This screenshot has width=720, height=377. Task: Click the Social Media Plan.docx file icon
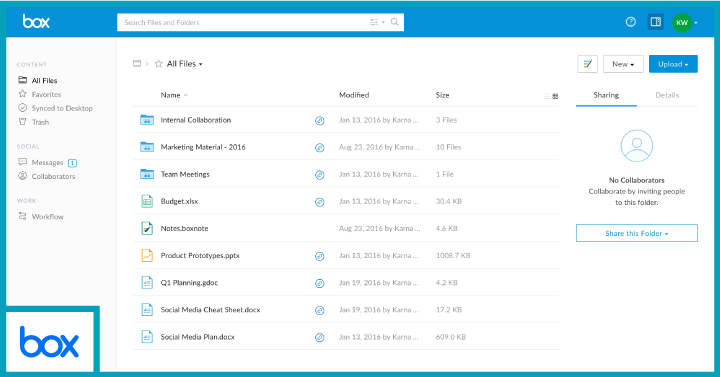146,337
